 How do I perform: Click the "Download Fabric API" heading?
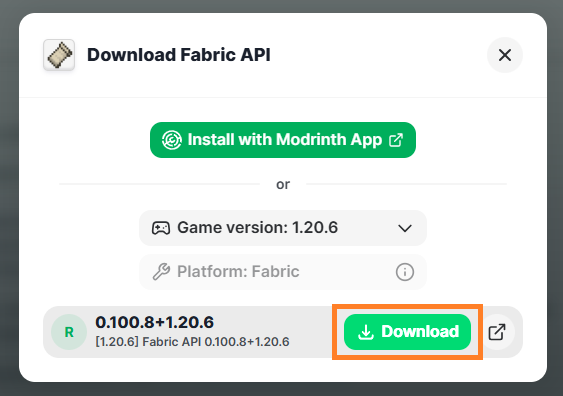[179, 55]
